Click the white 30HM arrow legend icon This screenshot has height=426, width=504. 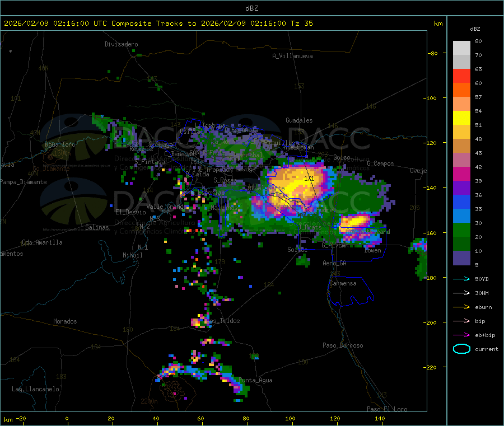point(461,293)
